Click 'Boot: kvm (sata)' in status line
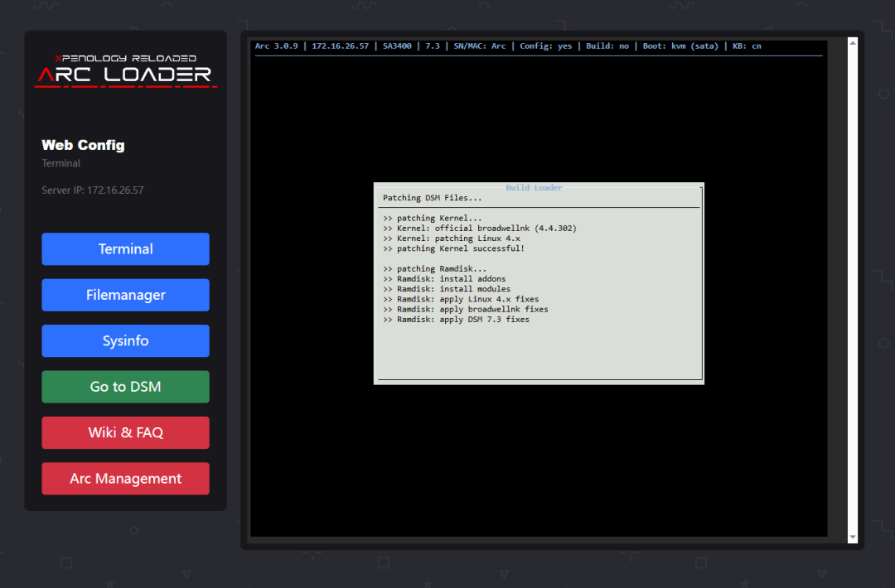 (680, 46)
